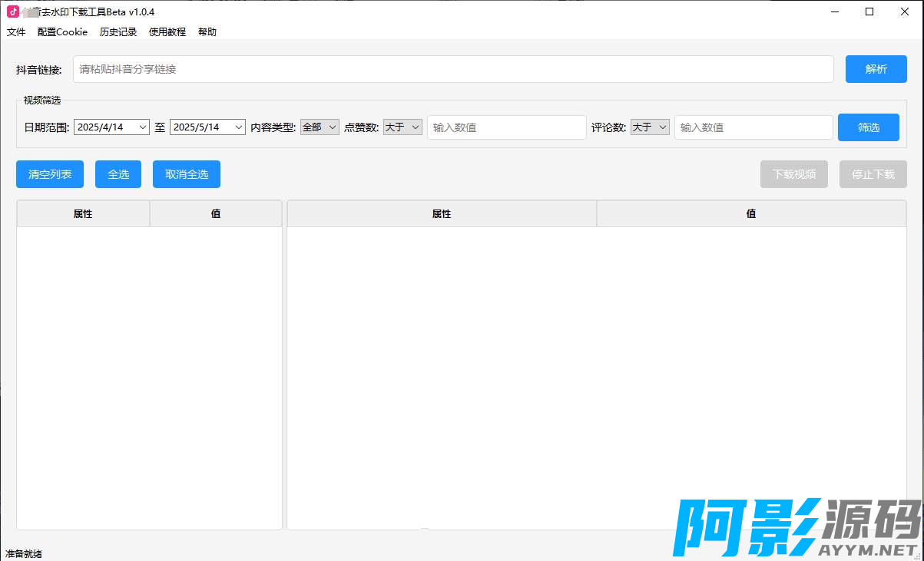This screenshot has height=561, width=924.
Task: Expand the 内容类型 dropdown showing 全部
Action: click(x=320, y=127)
